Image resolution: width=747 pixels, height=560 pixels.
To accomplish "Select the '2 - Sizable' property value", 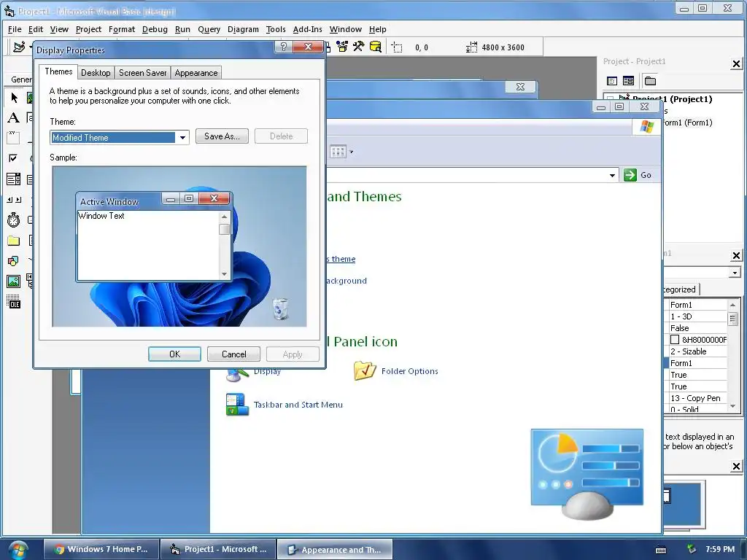I will (698, 351).
